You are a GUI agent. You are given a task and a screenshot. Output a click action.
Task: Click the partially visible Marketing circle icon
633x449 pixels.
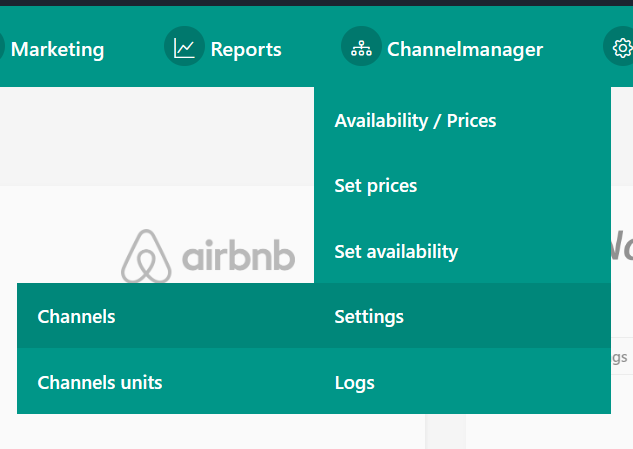(3, 47)
